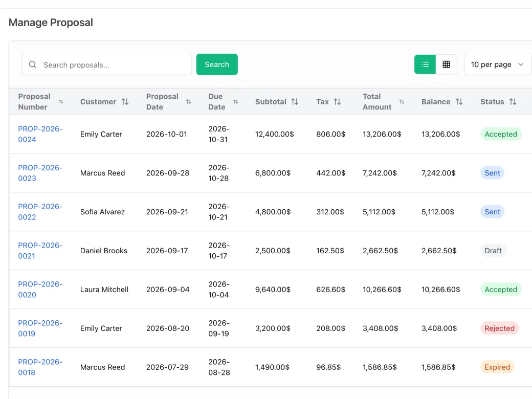Click Sent badge for Sofia Alvarez
532x399 pixels.
click(492, 212)
